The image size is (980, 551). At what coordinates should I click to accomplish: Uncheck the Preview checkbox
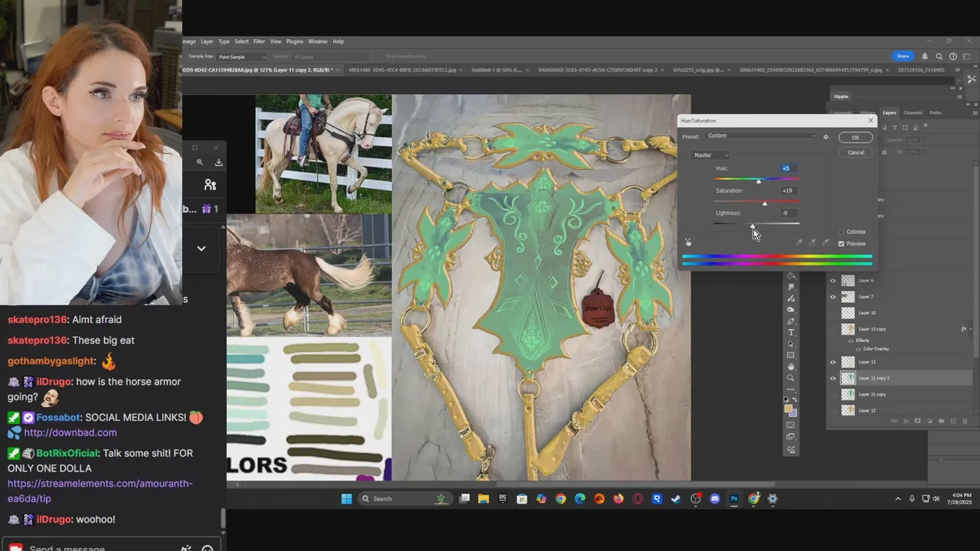point(841,244)
